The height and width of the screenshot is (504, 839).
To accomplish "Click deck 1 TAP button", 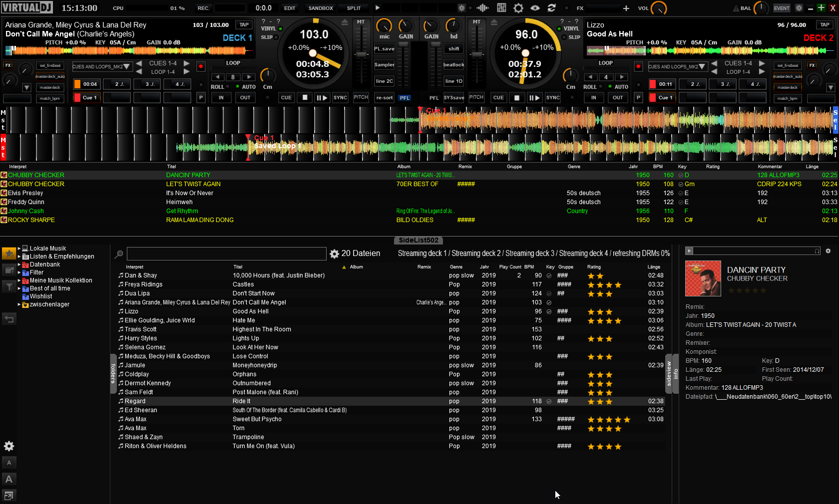I will (244, 25).
